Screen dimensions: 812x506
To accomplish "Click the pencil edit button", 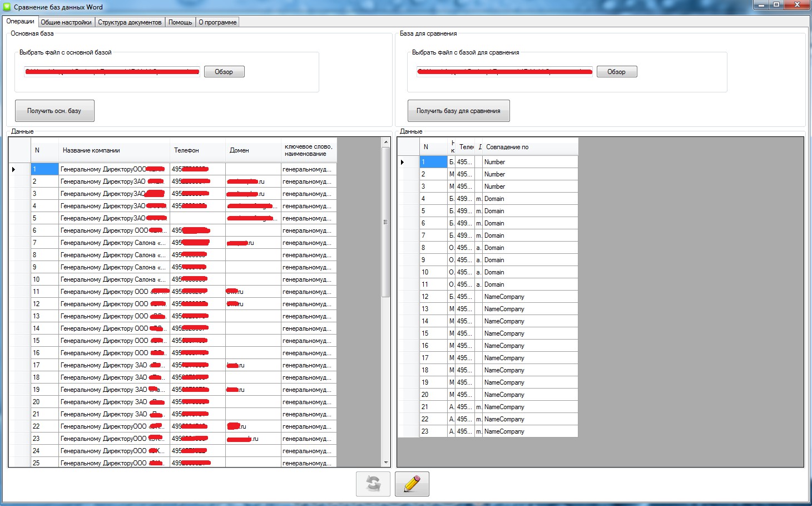I will pos(412,484).
